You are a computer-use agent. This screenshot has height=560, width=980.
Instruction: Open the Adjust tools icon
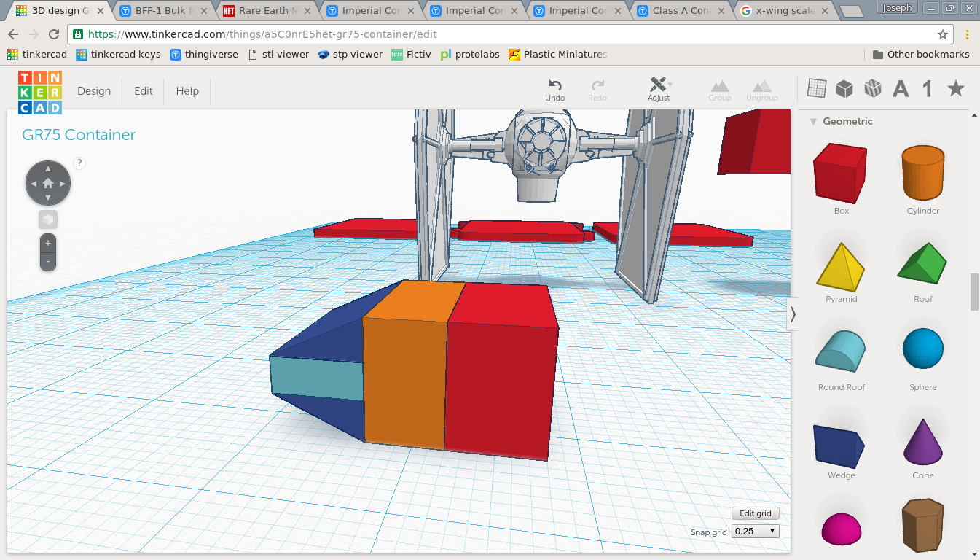pos(659,85)
